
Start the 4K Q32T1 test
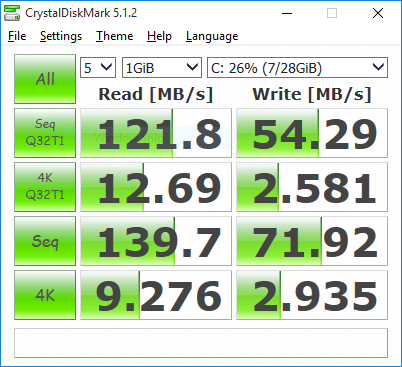point(45,187)
